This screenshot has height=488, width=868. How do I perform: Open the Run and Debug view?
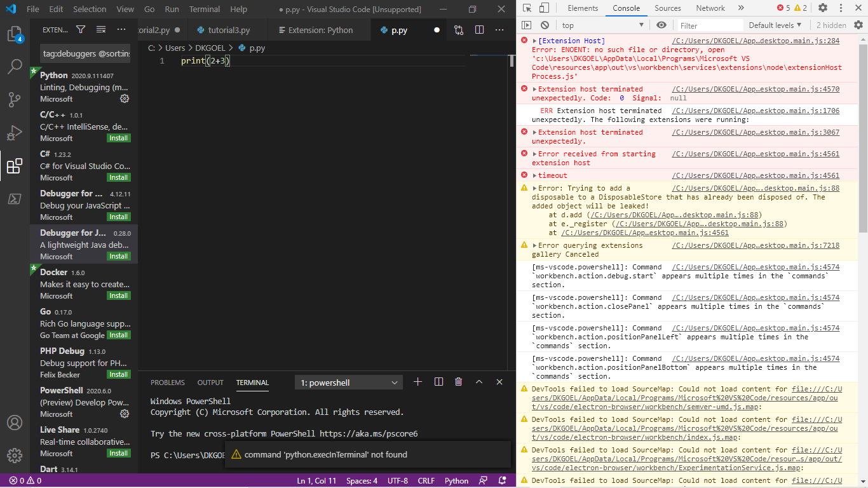[x=15, y=133]
